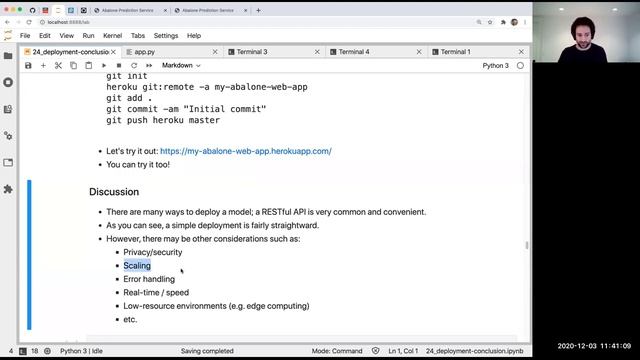
Task: Close the 24_deployment-conclusion notebook tab
Action: (113, 52)
